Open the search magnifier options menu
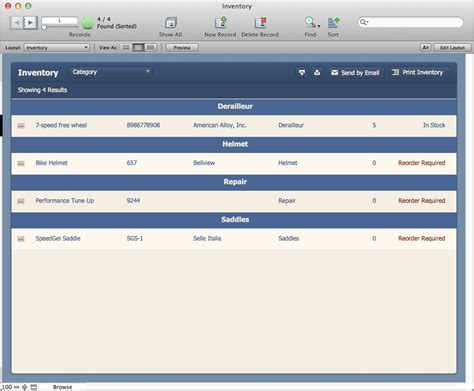This screenshot has width=474, height=391. pyautogui.click(x=364, y=22)
